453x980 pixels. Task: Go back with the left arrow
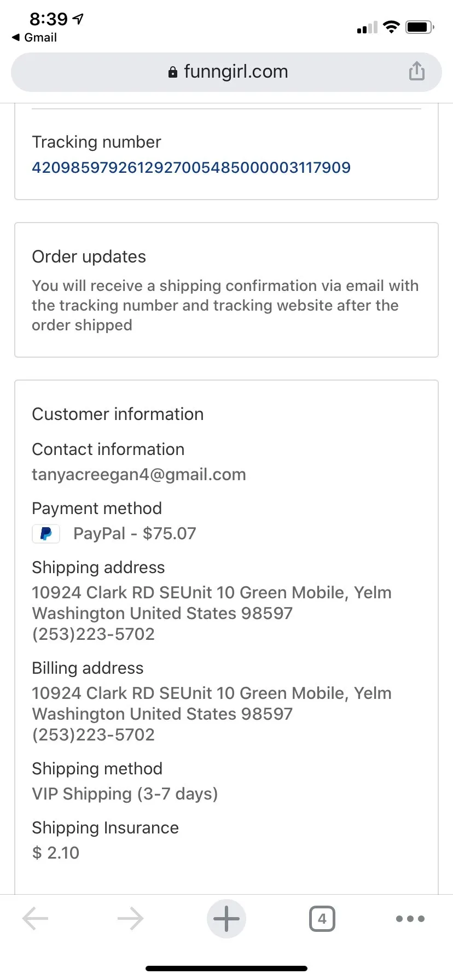click(x=36, y=919)
